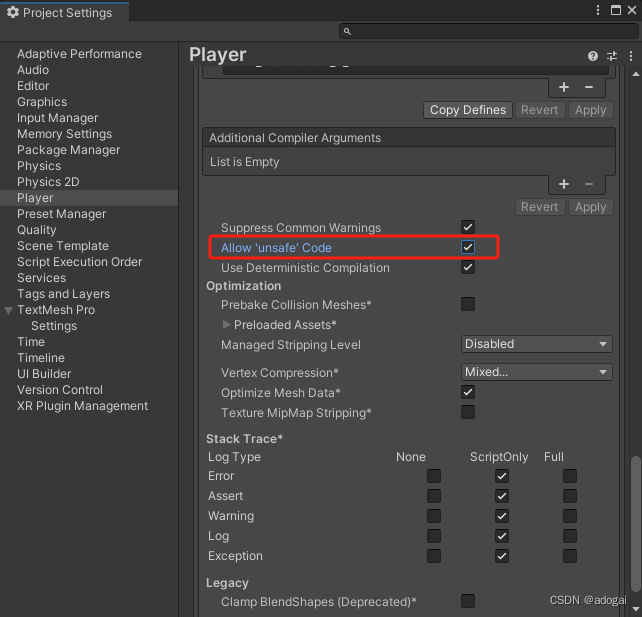Add a scripting define with the plus icon

(x=564, y=87)
